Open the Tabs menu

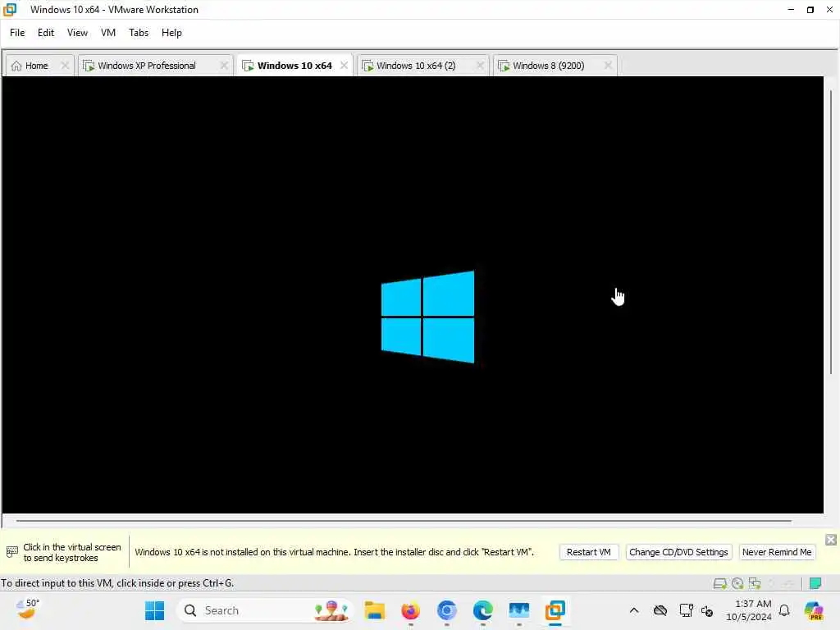(x=139, y=33)
